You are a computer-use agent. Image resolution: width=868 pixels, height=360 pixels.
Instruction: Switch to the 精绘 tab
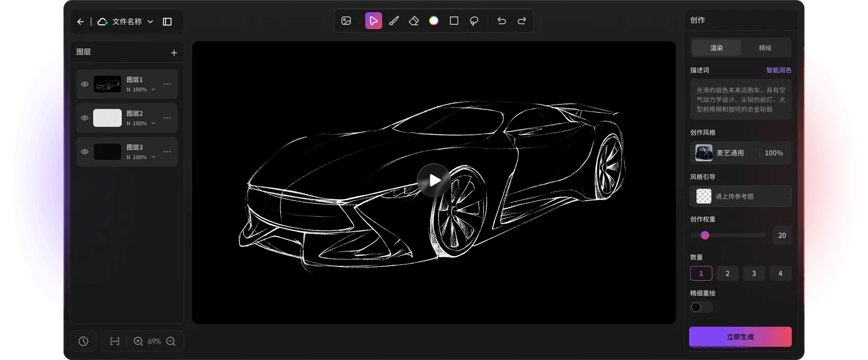point(765,48)
